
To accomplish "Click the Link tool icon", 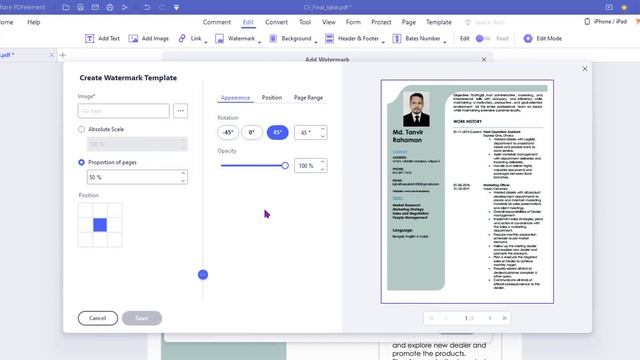I will (182, 38).
